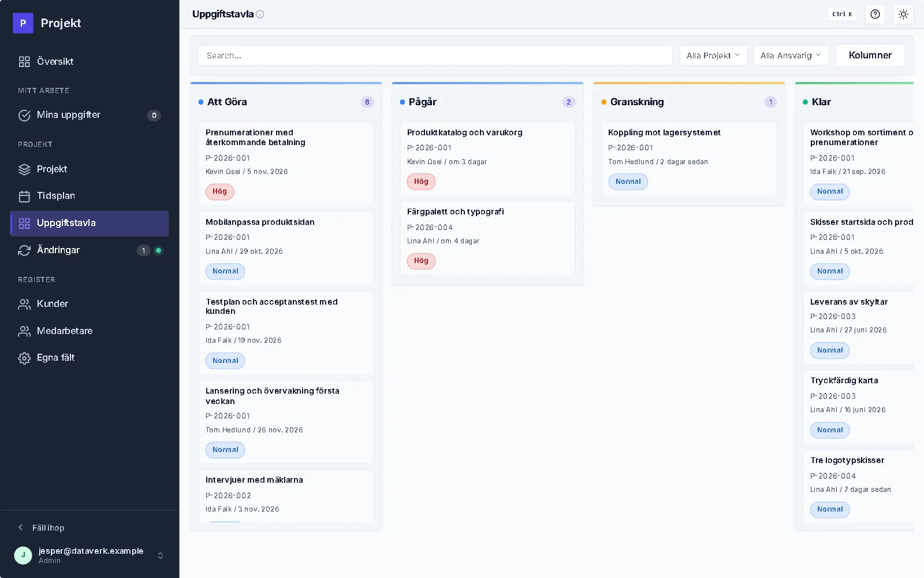Open the Alla Ansvarig dropdown
This screenshot has height=578, width=924.
(791, 55)
